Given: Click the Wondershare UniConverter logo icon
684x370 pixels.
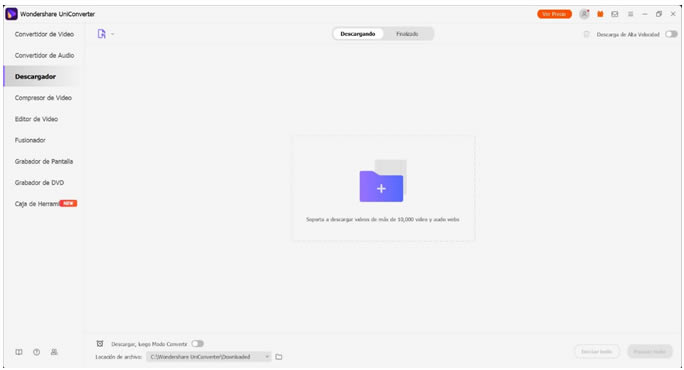Looking at the screenshot, I should [x=11, y=14].
